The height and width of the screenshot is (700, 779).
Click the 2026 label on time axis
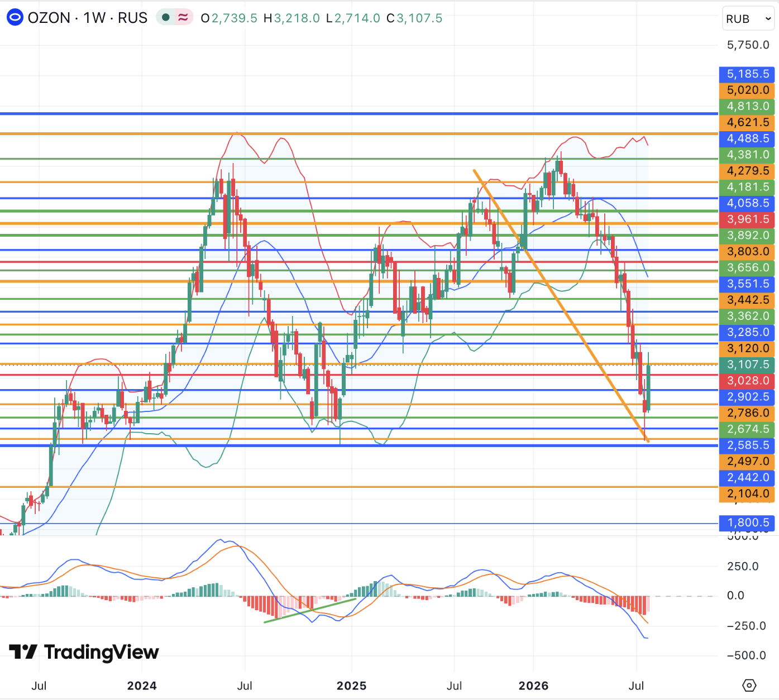pyautogui.click(x=533, y=686)
